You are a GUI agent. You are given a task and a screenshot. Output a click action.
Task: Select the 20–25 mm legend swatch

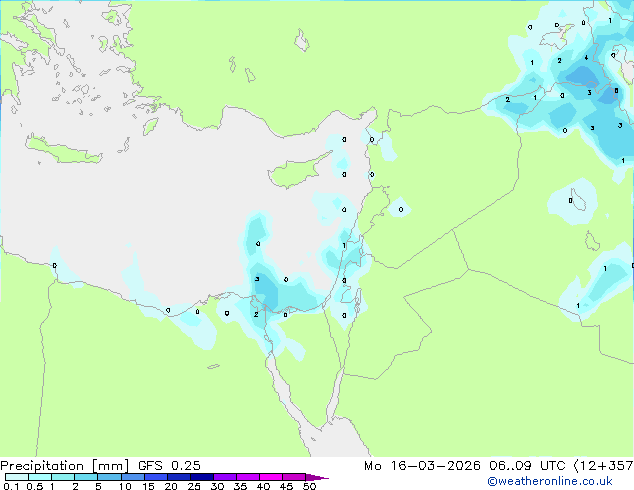click(178, 477)
